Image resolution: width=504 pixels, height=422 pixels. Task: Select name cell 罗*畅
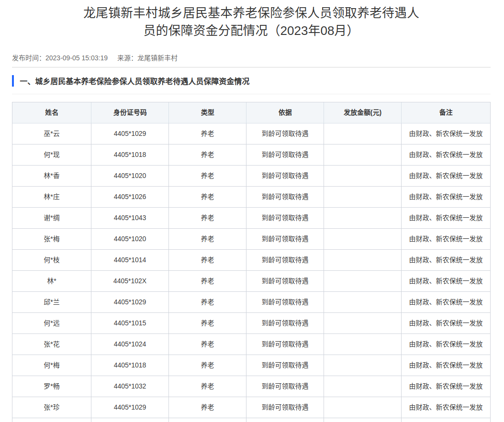pyautogui.click(x=52, y=386)
